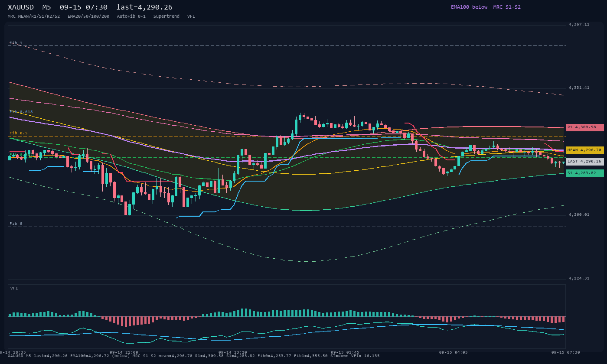This screenshot has width=607, height=364.
Task: Click the LAST 4,290.26 price tag
Action: pos(585,161)
